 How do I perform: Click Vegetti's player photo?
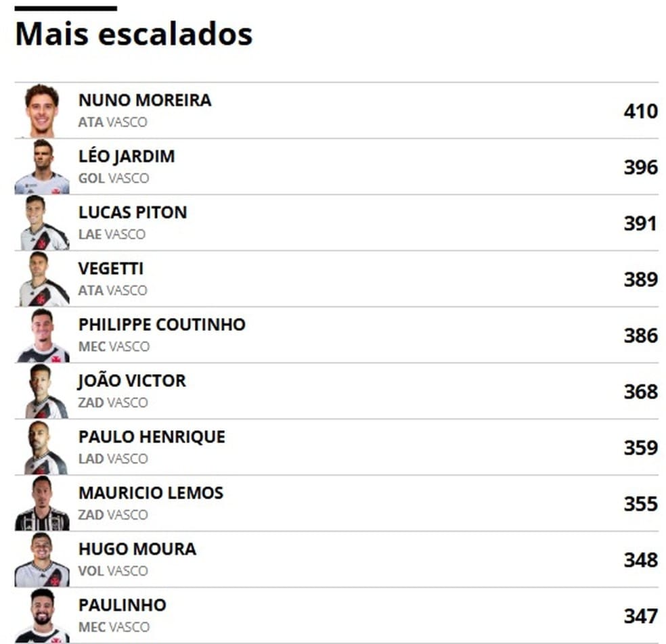42,279
